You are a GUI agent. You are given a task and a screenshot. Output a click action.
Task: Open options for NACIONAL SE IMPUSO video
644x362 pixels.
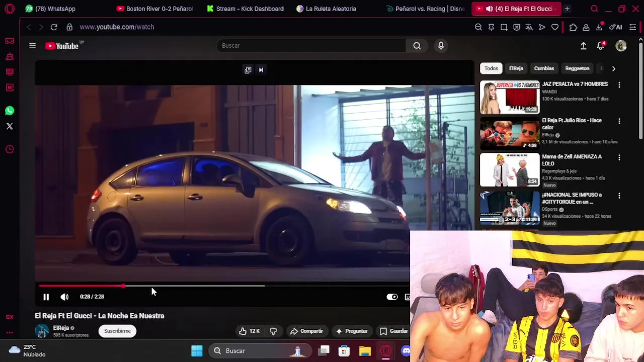tap(619, 196)
